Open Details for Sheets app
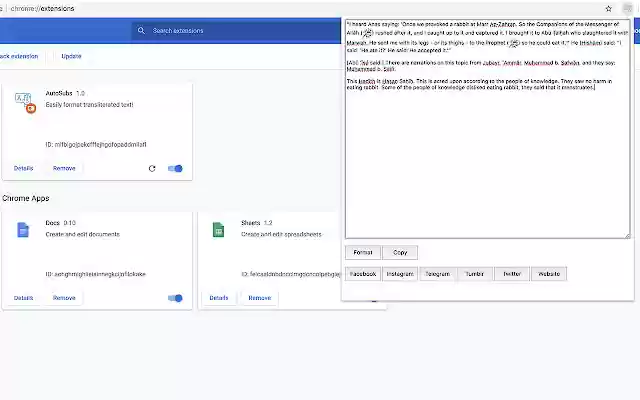The height and width of the screenshot is (400, 640). (x=219, y=298)
